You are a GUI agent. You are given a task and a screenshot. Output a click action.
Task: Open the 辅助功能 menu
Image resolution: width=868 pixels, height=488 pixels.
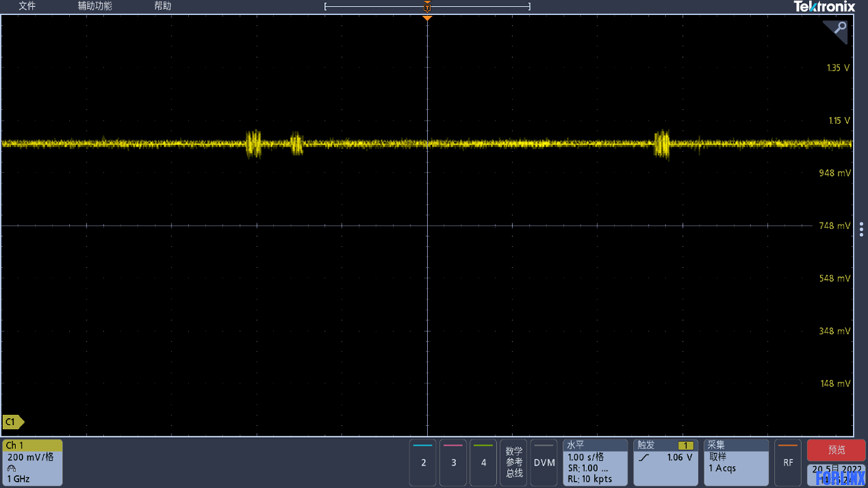(95, 6)
